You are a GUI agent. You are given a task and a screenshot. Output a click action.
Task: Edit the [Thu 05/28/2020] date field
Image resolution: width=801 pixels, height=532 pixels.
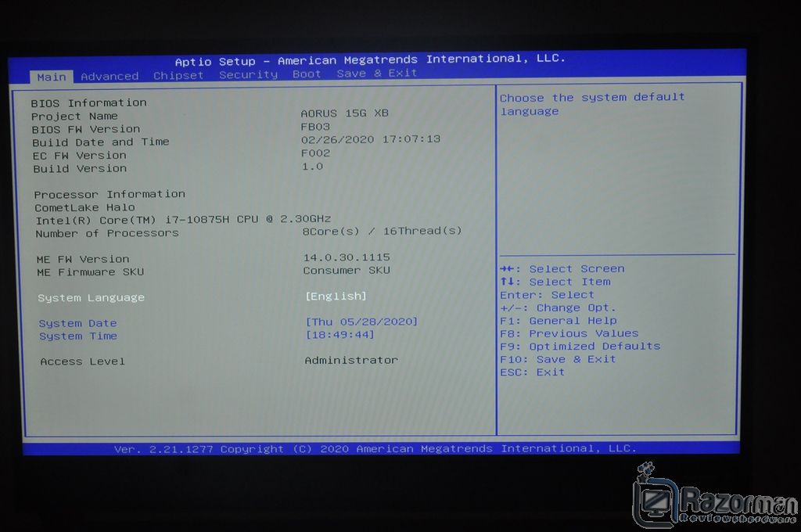pyautogui.click(x=361, y=322)
